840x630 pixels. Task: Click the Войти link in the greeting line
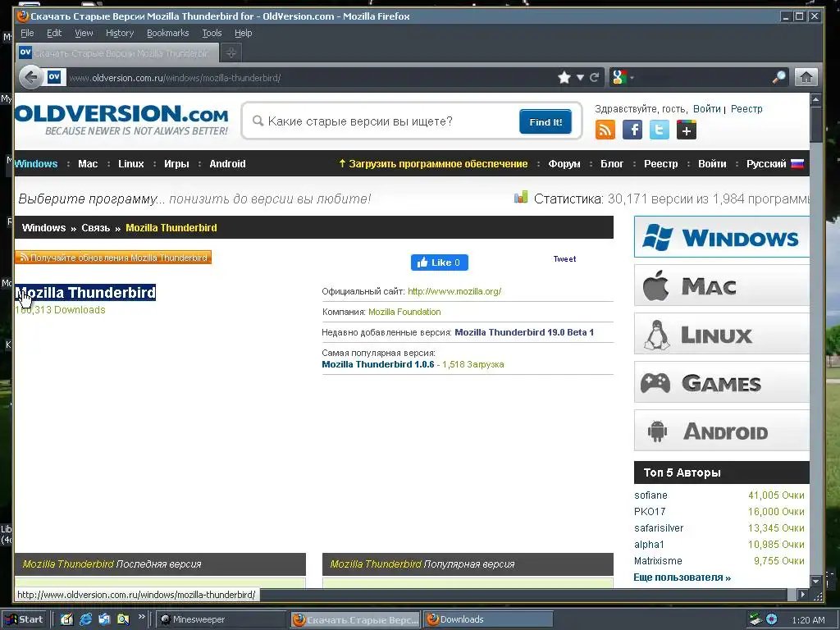[706, 109]
